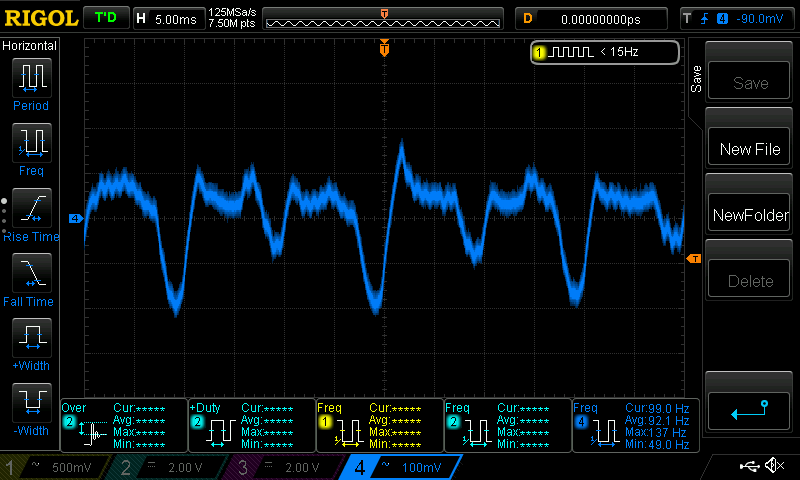Click the T'D trigger status indicator

[106, 18]
